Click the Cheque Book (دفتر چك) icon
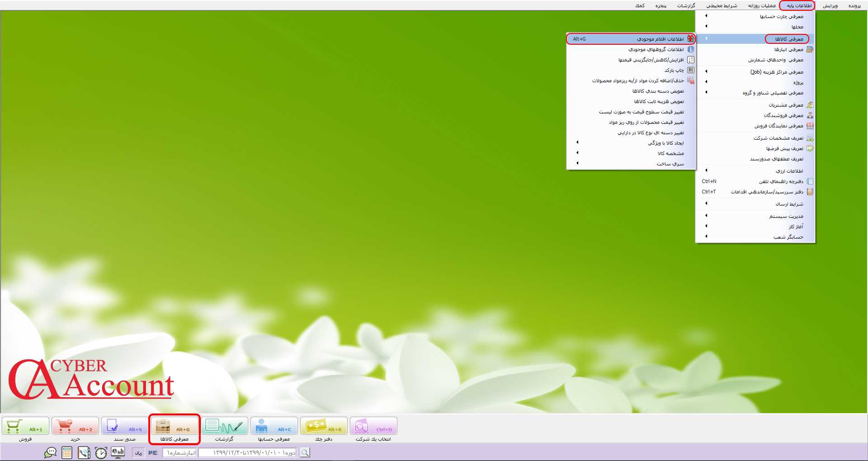The width and height of the screenshot is (868, 461). pyautogui.click(x=324, y=426)
